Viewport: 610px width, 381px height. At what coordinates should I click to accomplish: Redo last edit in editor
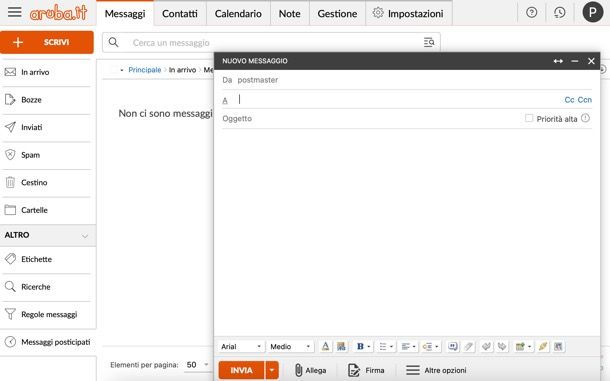pos(502,346)
